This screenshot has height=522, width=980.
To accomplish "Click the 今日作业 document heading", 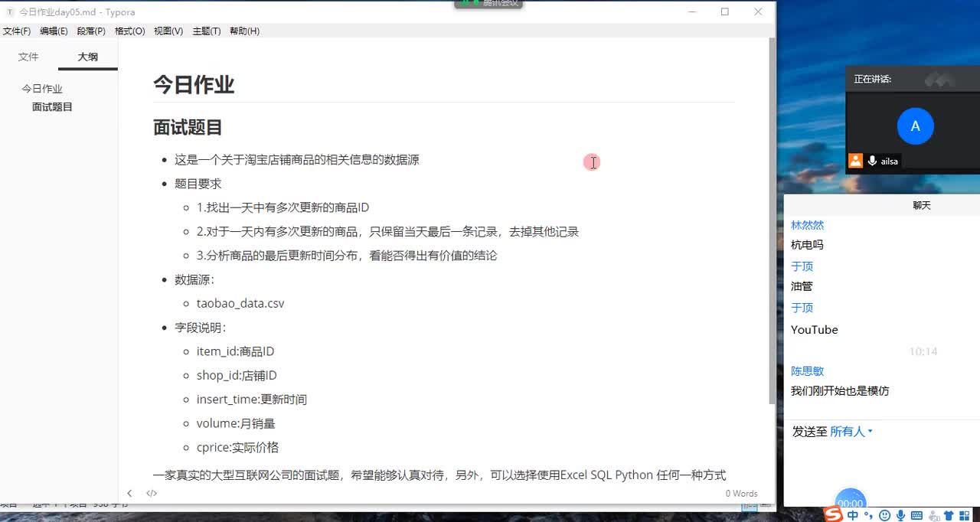I will 194,85.
